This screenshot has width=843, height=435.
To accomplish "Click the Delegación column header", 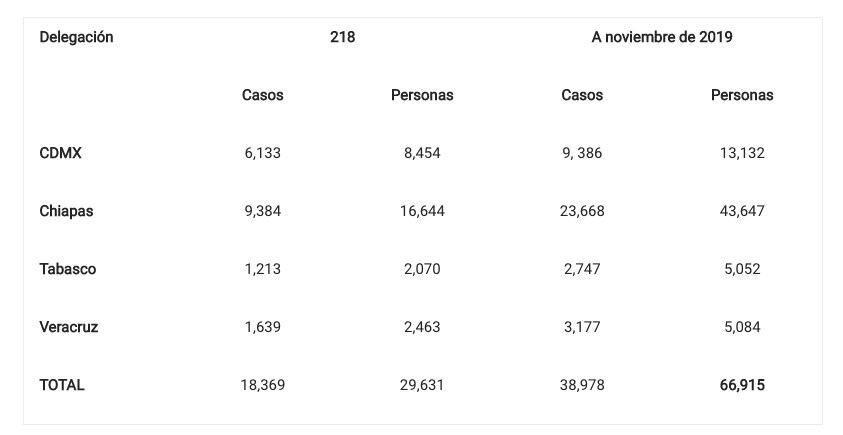I will pos(76,37).
